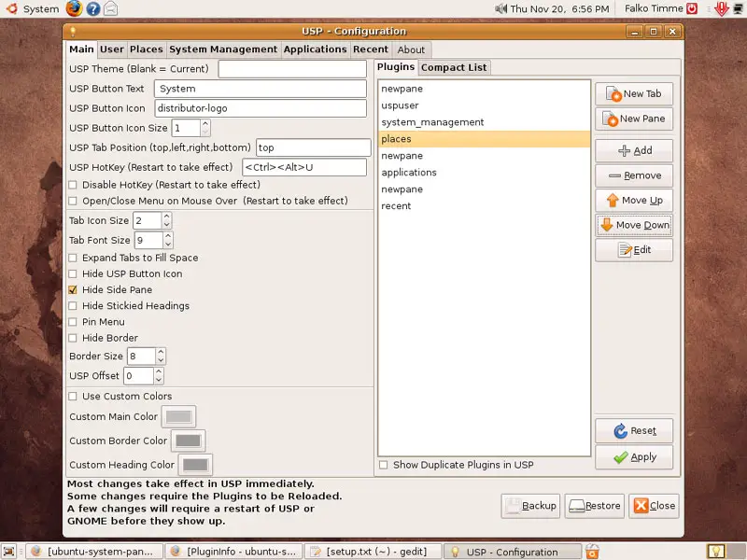This screenshot has width=747, height=560.
Task: Remove the selected plugin
Action: (x=634, y=175)
